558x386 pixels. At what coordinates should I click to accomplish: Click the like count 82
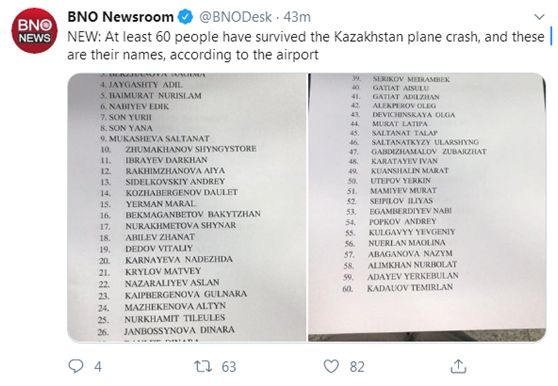[357, 366]
